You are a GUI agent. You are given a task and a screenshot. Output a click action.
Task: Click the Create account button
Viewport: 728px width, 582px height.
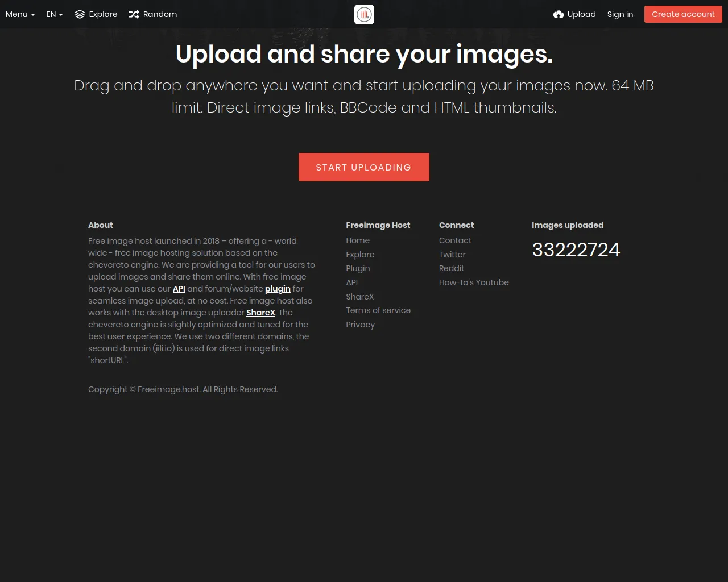683,14
